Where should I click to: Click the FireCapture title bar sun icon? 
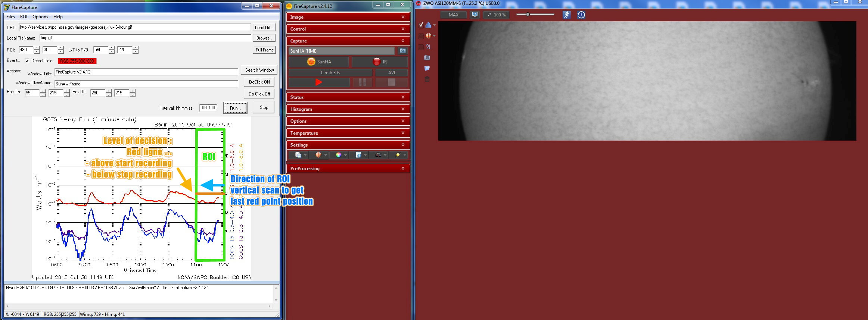(289, 6)
